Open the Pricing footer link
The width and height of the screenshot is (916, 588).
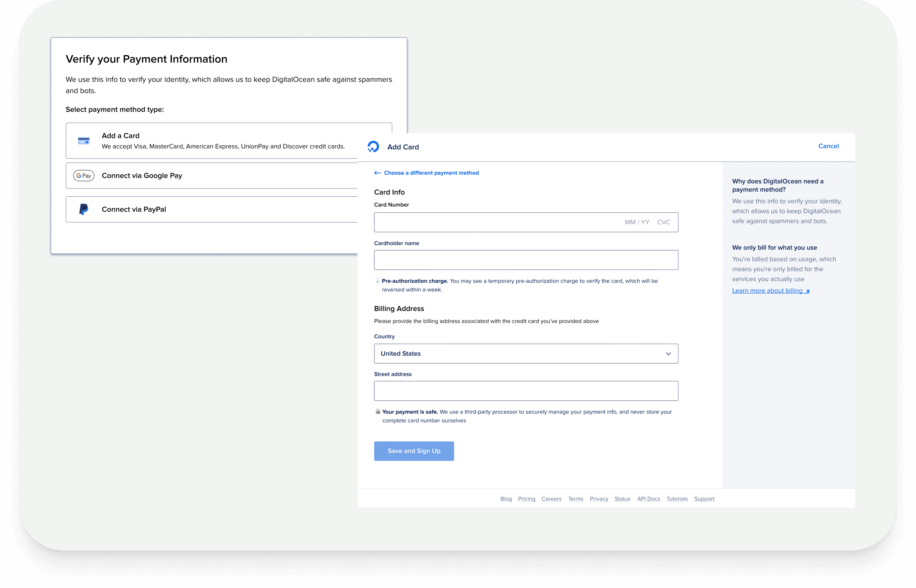click(x=526, y=499)
